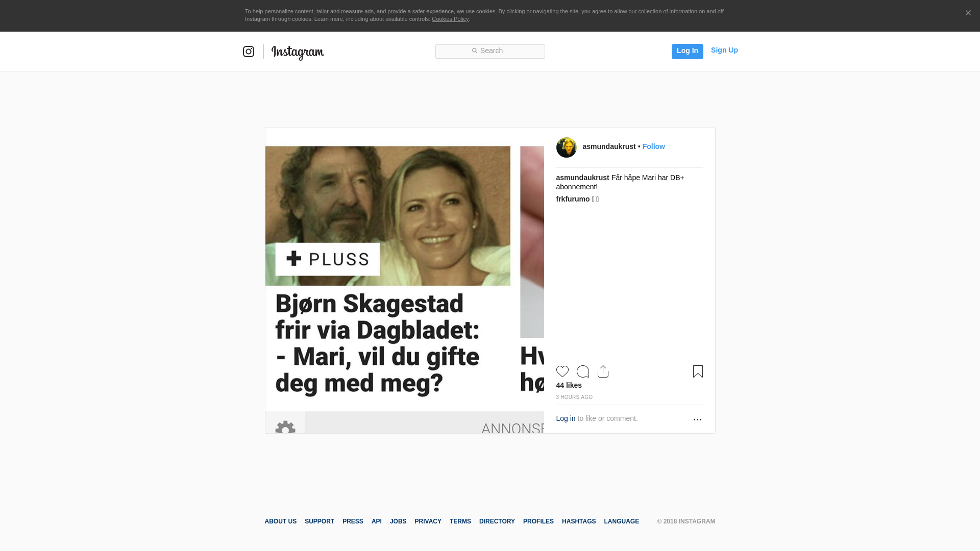Open JOBS footer link
Image resolution: width=980 pixels, height=551 pixels.
tap(398, 521)
